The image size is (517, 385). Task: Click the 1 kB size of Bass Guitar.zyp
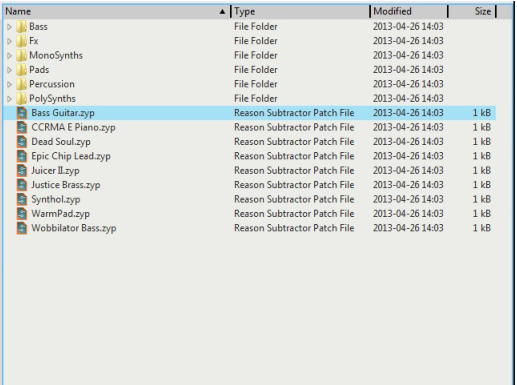482,113
